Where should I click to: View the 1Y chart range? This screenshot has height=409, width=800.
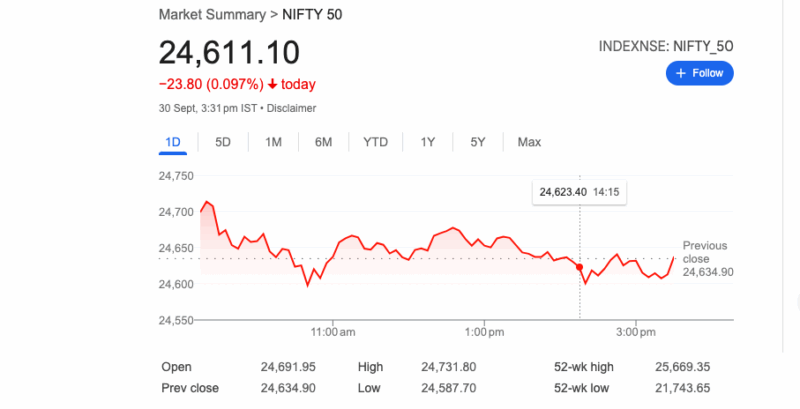tap(428, 142)
